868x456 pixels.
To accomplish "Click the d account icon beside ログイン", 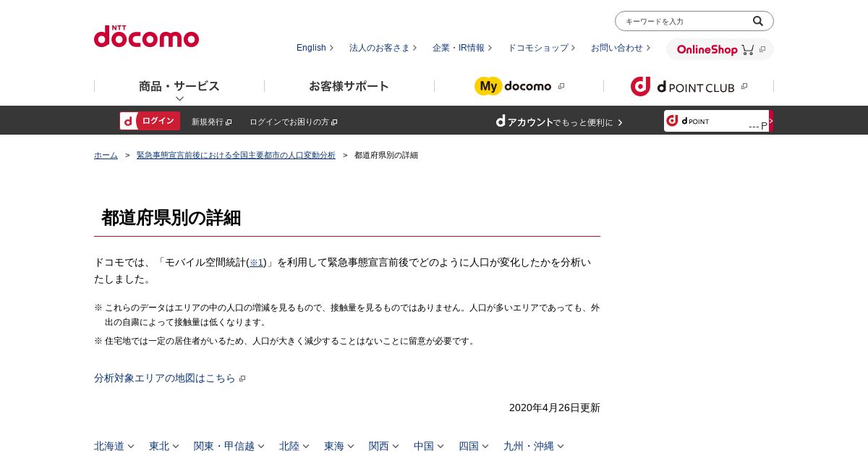I will (128, 121).
